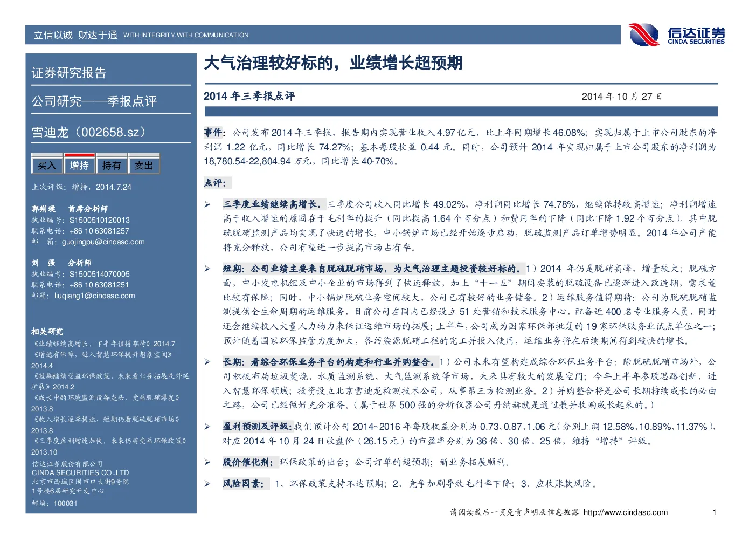Select the 卖出 rating box

[x=144, y=165]
